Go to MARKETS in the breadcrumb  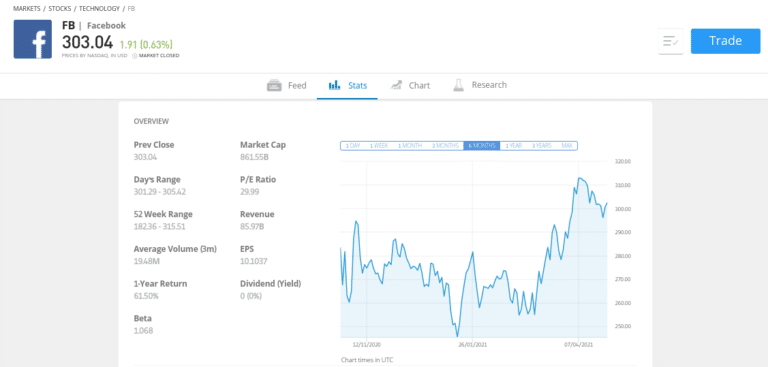click(26, 8)
